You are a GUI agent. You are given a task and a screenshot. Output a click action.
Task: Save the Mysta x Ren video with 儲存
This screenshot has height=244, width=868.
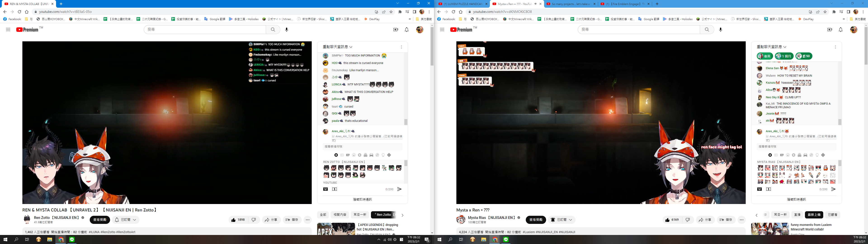(726, 220)
